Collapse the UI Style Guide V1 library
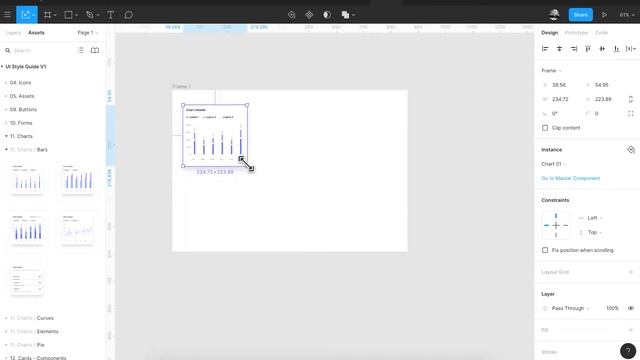This screenshot has height=360, width=640. pyautogui.click(x=2, y=67)
